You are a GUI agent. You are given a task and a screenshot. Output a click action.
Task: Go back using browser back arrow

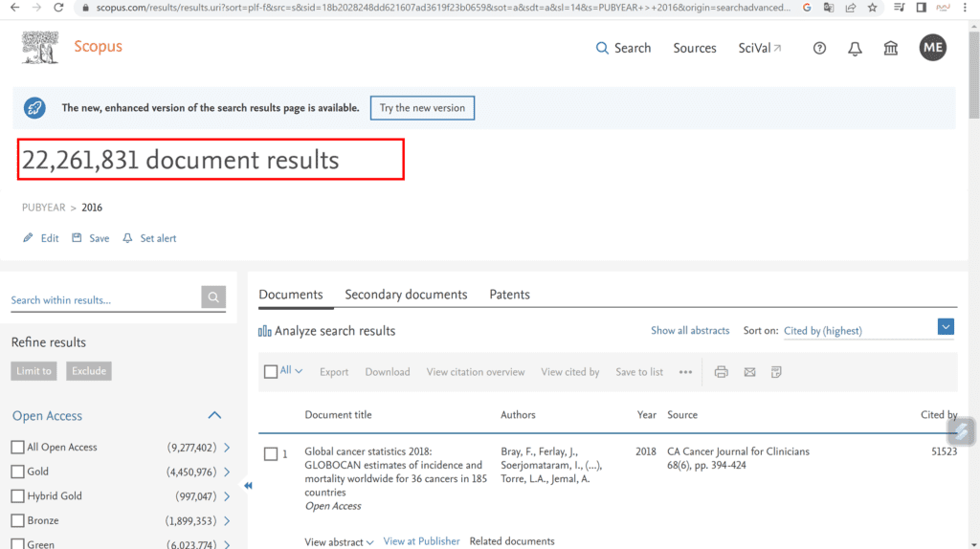click(x=14, y=8)
